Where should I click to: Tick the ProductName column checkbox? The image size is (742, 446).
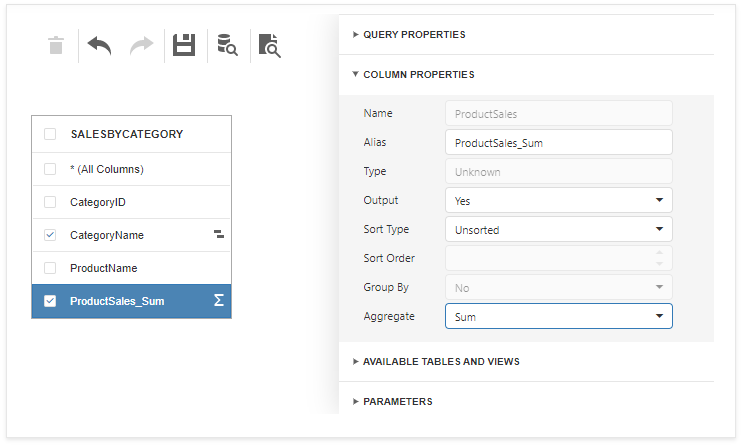coord(50,268)
